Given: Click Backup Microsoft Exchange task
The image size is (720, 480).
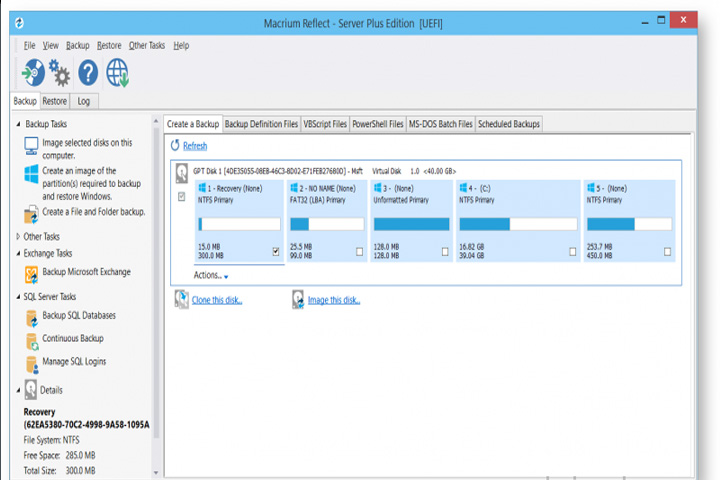Looking at the screenshot, I should [x=86, y=272].
